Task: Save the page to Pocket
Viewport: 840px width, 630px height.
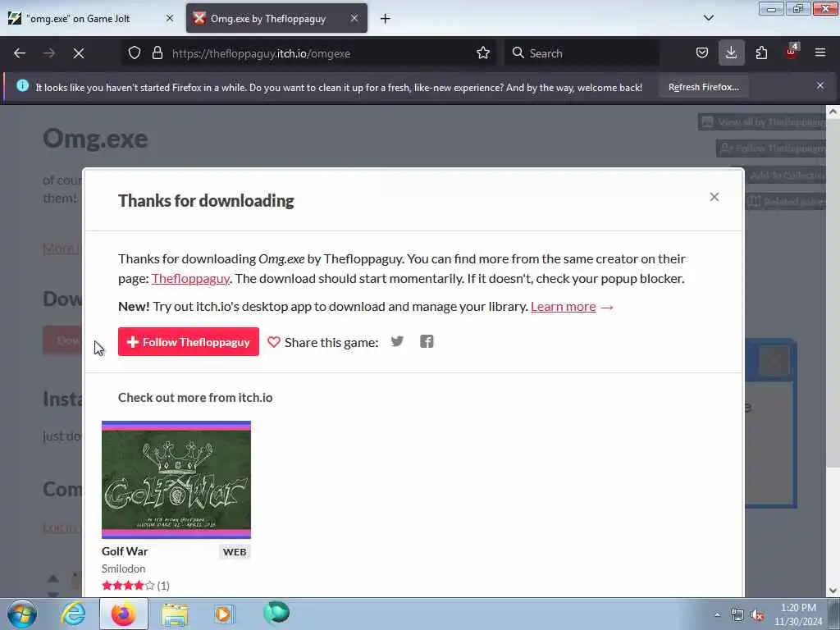Action: [x=702, y=53]
